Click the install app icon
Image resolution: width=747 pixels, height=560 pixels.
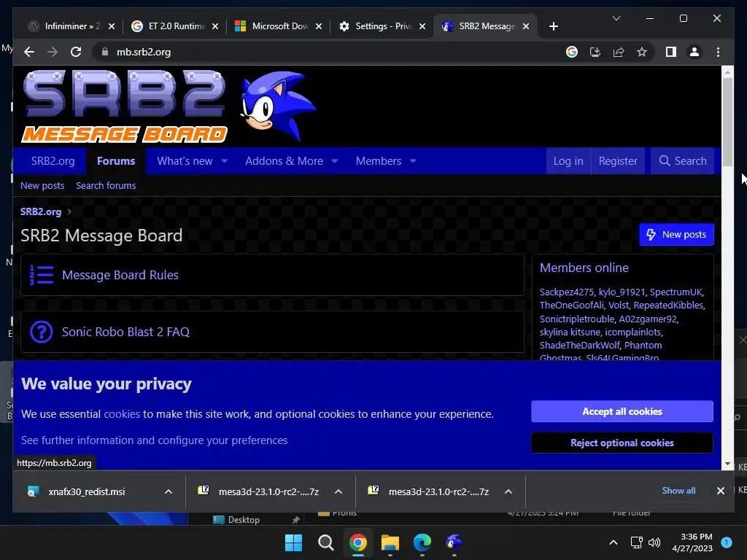tap(595, 52)
